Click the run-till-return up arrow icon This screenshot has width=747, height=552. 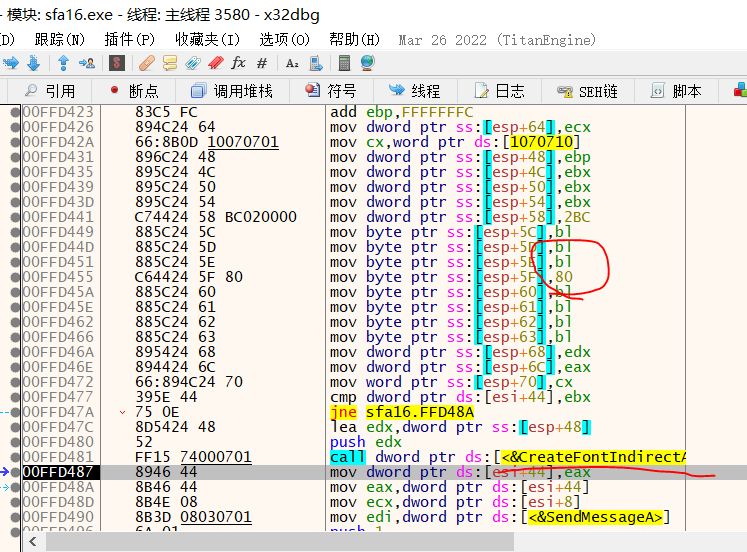tap(63, 63)
